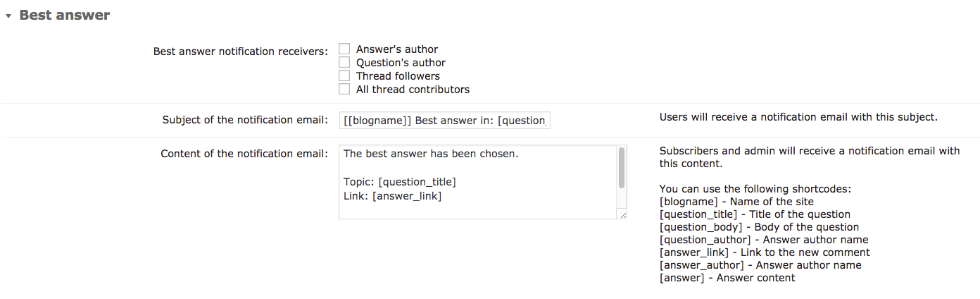The width and height of the screenshot is (980, 299).
Task: Click the "Thread followers" label text
Action: [x=398, y=76]
